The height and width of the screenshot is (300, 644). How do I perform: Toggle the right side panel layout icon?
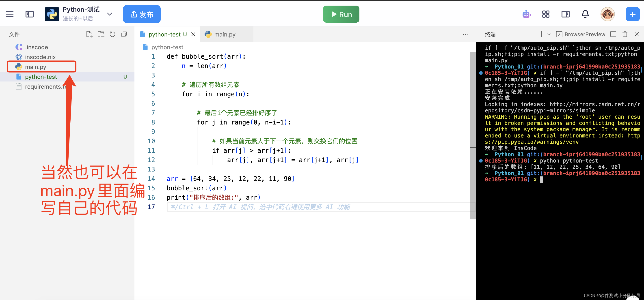[565, 14]
